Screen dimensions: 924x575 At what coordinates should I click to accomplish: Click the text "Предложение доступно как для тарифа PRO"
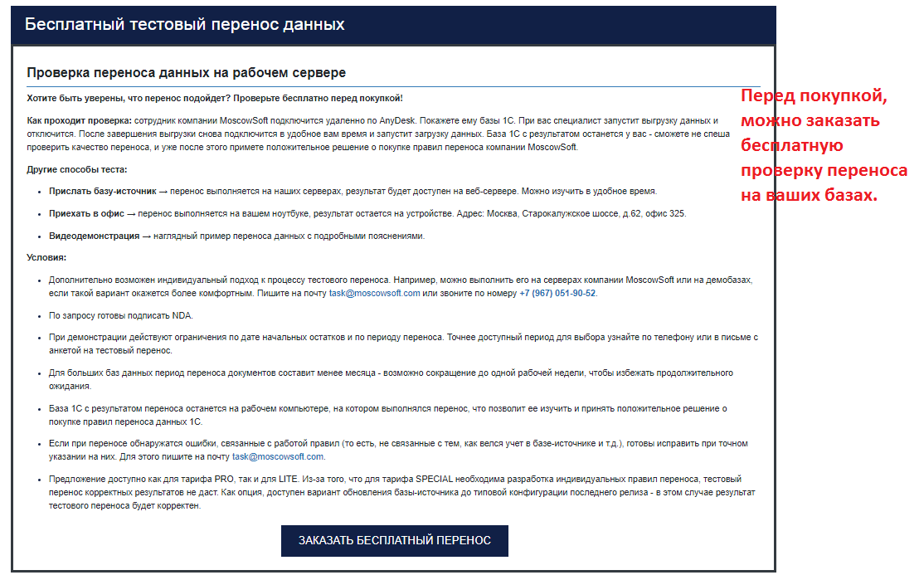tap(142, 479)
